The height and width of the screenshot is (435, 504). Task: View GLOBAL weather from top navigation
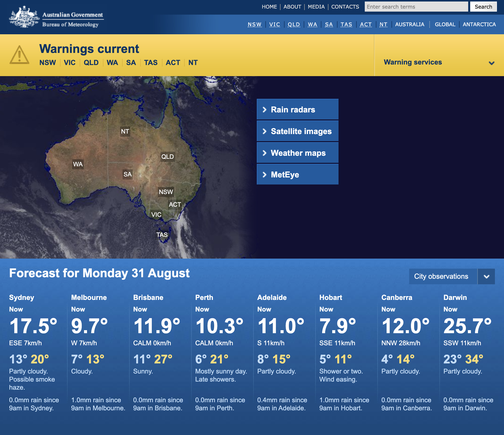[445, 24]
